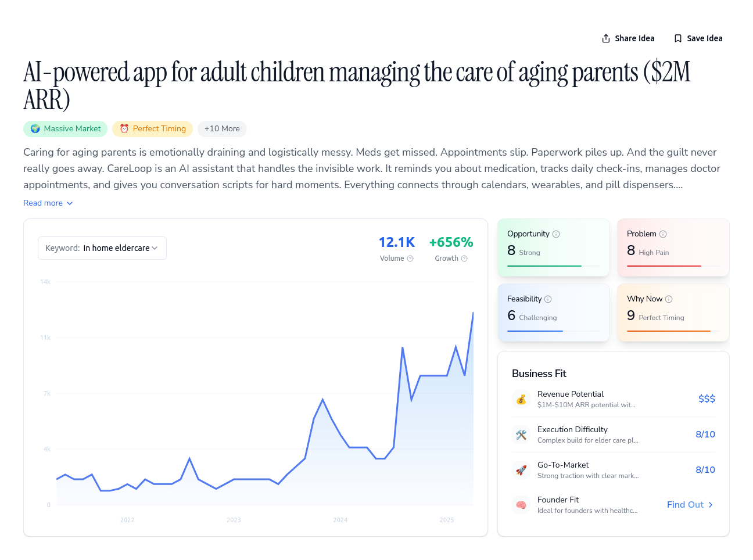Click the help icon next to Volume
The image size is (753, 560).
pos(410,259)
